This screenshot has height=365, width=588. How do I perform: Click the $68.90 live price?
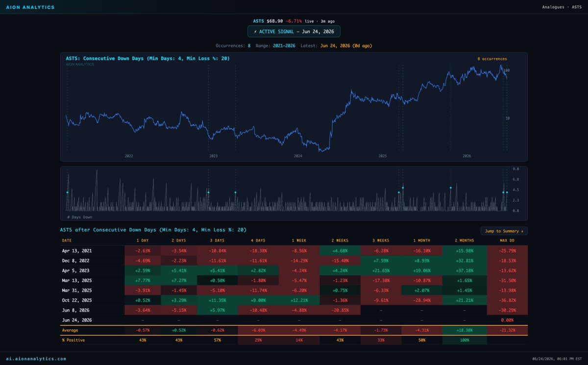click(x=275, y=21)
